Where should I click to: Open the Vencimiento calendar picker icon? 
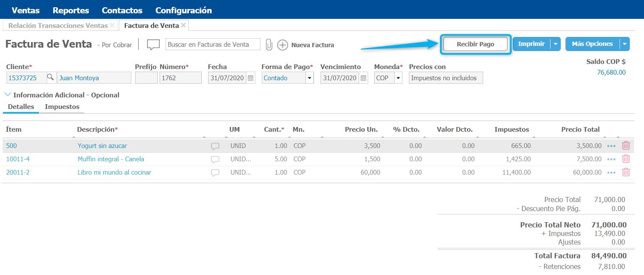click(363, 78)
